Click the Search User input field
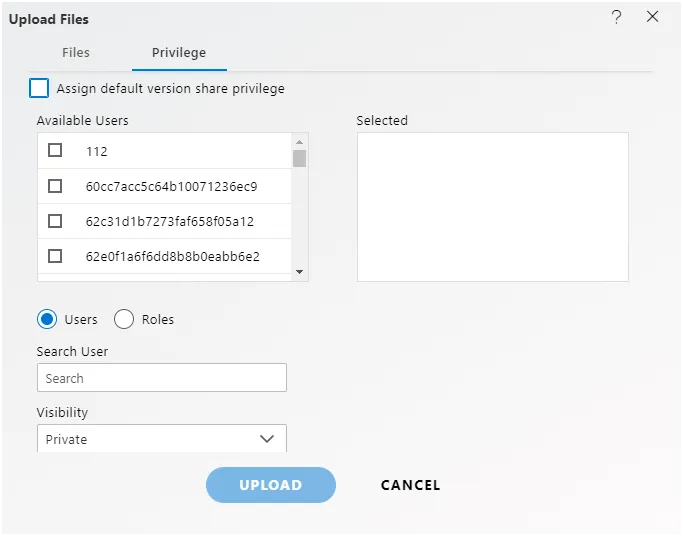The width and height of the screenshot is (683, 536). click(x=162, y=378)
